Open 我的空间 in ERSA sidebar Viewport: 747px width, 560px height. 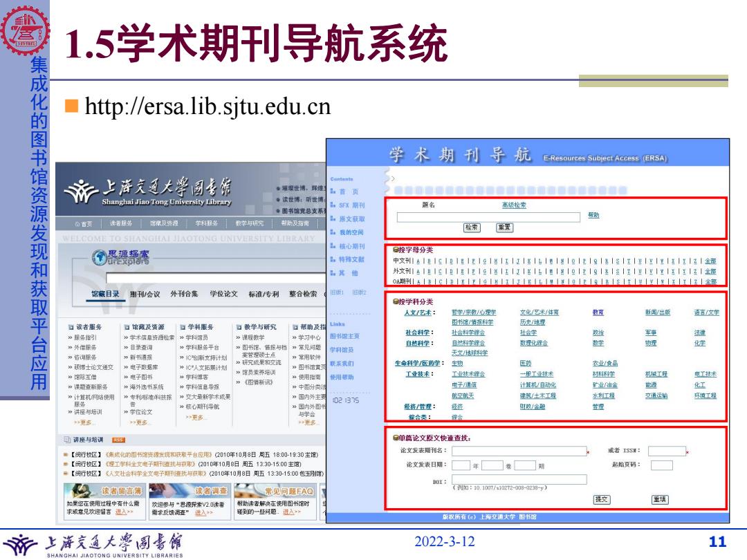point(351,232)
